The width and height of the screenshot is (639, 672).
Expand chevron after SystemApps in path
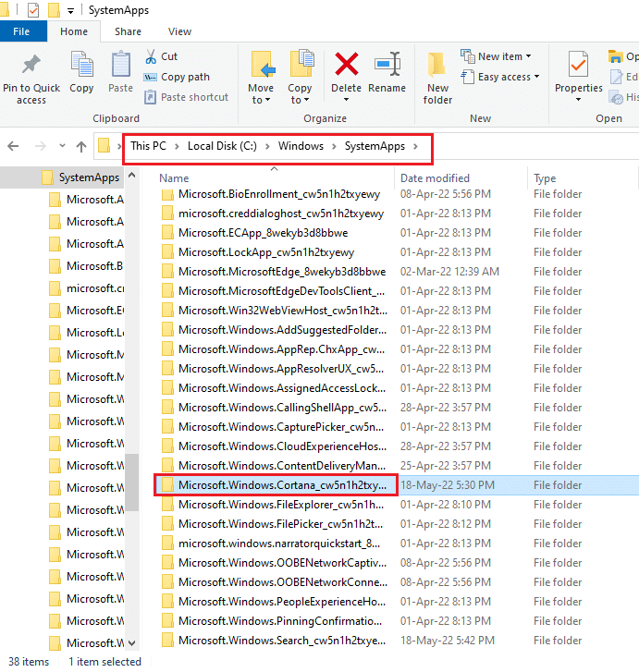click(x=415, y=147)
